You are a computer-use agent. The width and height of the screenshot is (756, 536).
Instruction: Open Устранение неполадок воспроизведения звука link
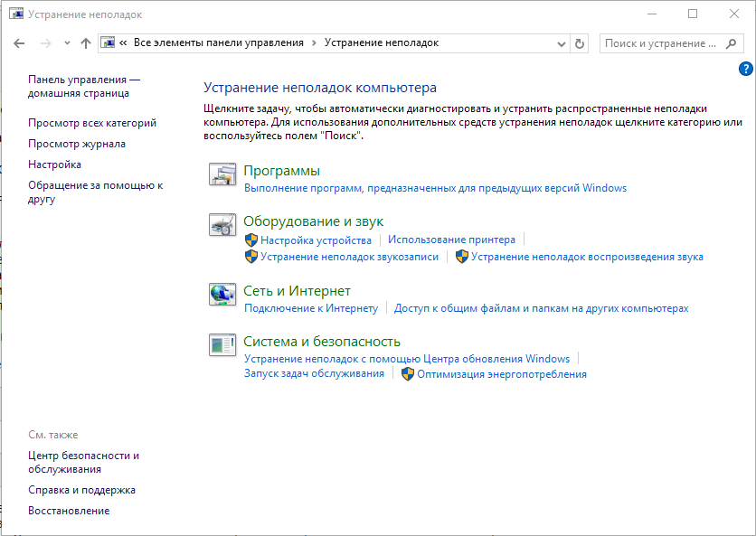587,257
